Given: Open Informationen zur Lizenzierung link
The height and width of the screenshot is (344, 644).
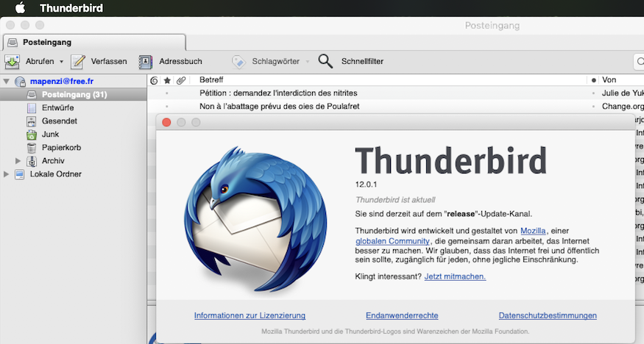Looking at the screenshot, I should pyautogui.click(x=250, y=315).
